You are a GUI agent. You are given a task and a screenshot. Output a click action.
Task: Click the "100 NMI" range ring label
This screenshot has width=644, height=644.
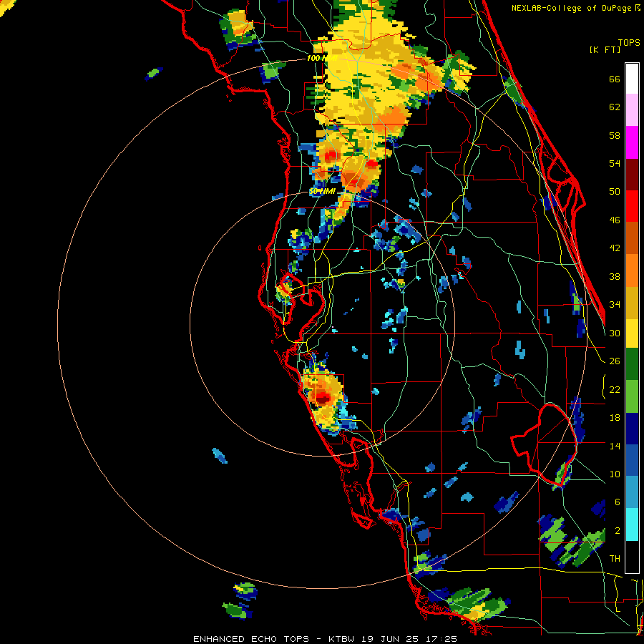click(x=321, y=59)
